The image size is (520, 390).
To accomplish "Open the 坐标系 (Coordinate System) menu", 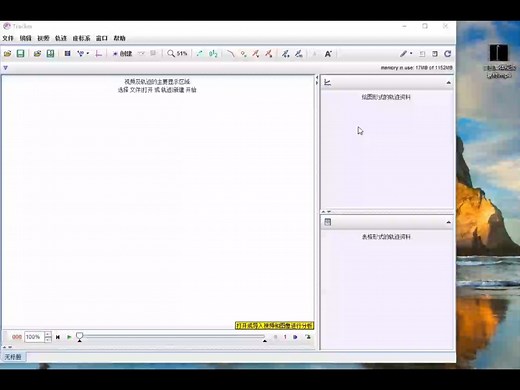I will 82,38.
